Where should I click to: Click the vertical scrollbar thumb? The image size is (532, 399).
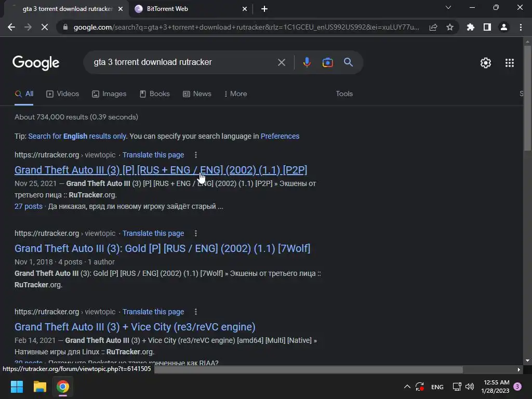tap(527, 98)
